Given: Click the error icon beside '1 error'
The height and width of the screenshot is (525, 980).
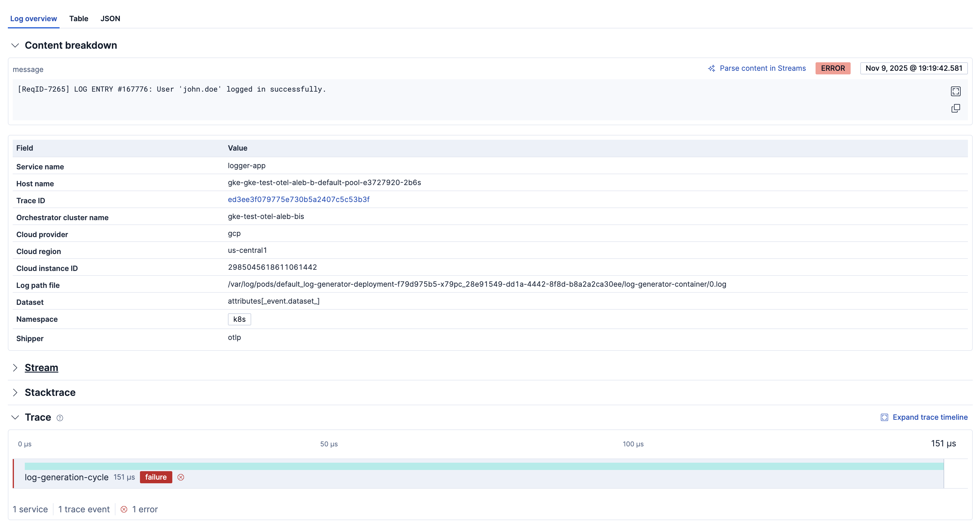Looking at the screenshot, I should click(124, 509).
